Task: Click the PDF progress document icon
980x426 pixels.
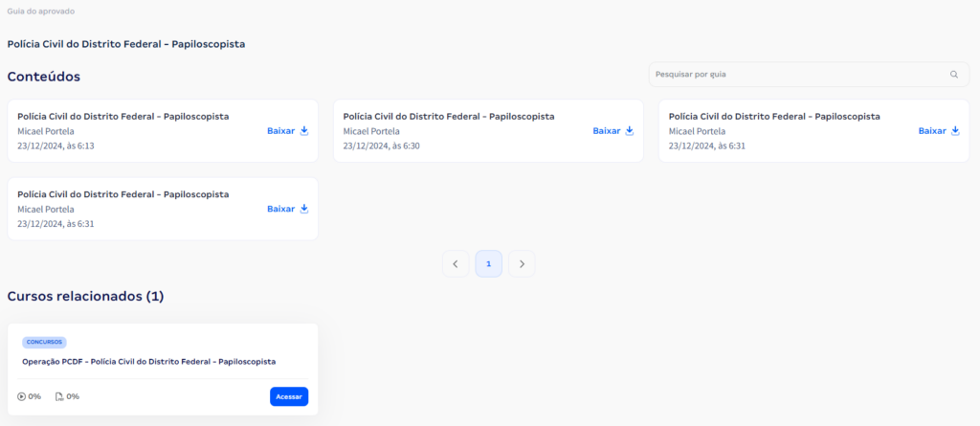Action: 59,396
